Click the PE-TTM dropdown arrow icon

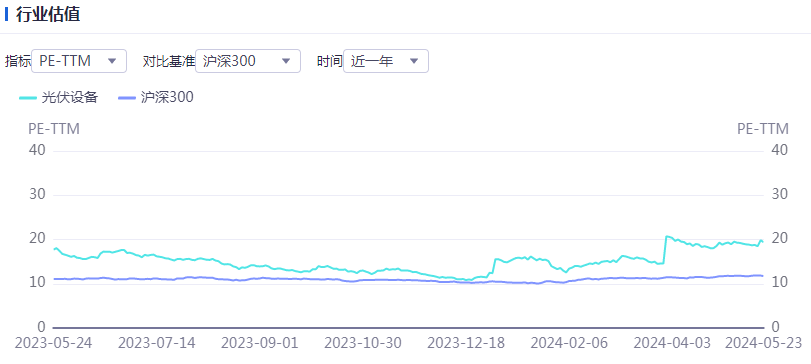click(x=112, y=61)
